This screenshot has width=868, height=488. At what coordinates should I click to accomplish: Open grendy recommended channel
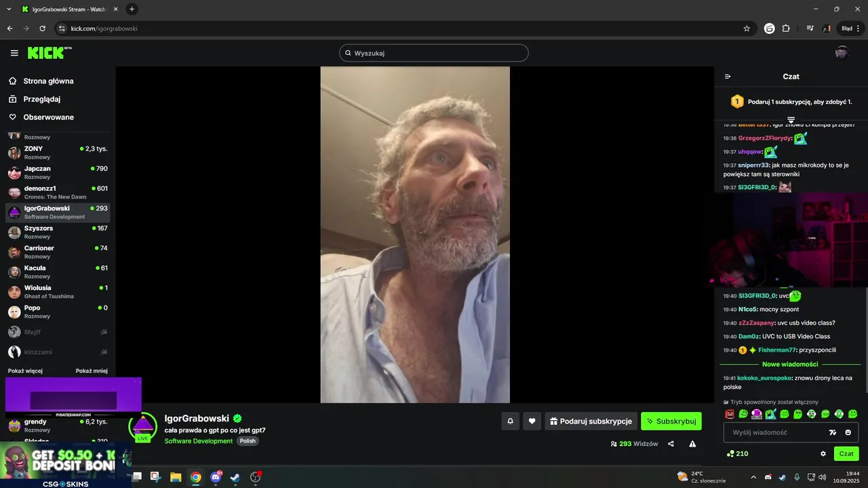click(58, 426)
